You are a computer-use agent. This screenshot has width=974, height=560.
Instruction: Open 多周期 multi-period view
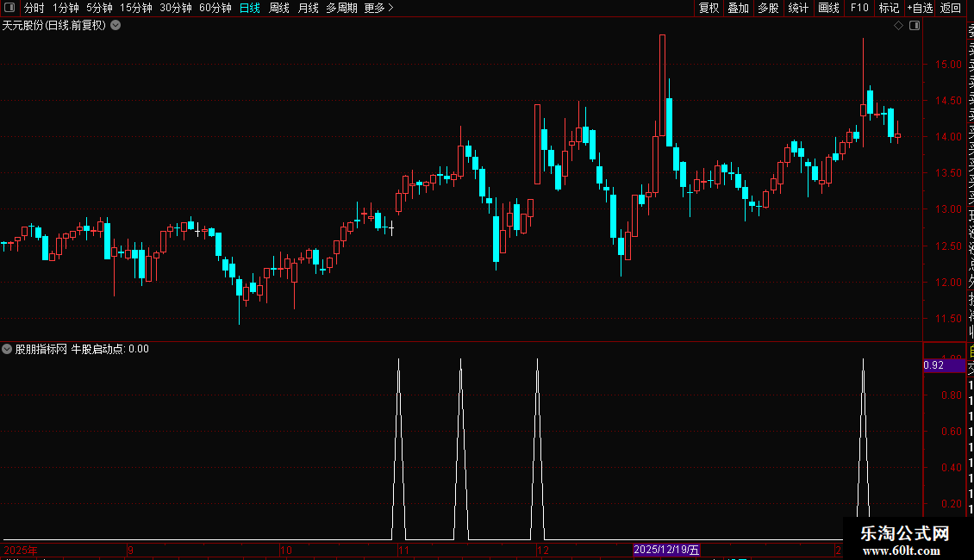[x=341, y=8]
